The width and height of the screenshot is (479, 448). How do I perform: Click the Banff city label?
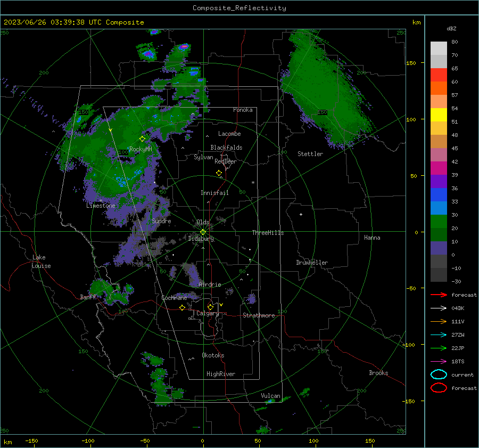[x=88, y=297]
